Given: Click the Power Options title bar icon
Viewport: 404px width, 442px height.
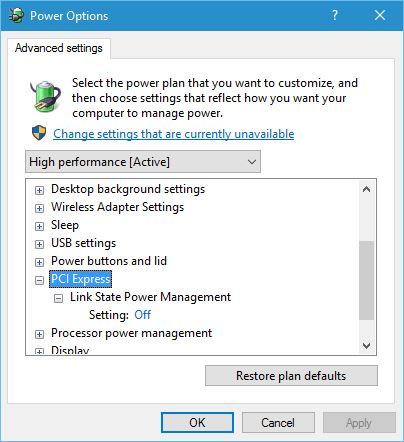Looking at the screenshot, I should point(16,15).
